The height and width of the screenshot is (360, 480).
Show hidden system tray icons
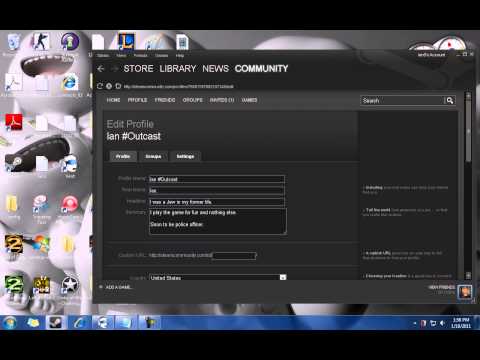click(x=415, y=323)
